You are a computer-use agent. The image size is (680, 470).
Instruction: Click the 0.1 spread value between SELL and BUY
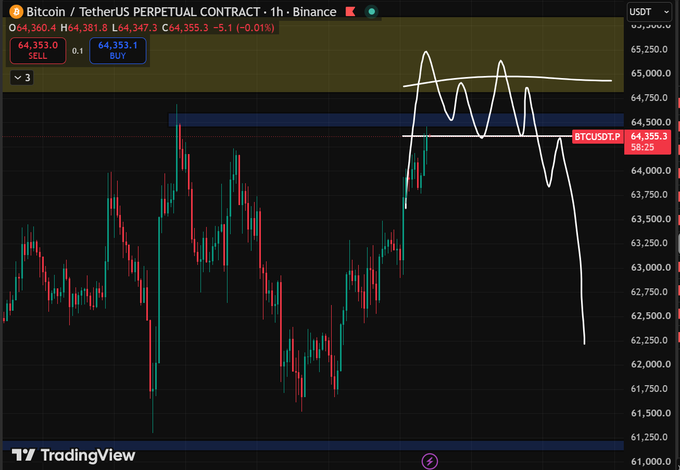[78, 51]
